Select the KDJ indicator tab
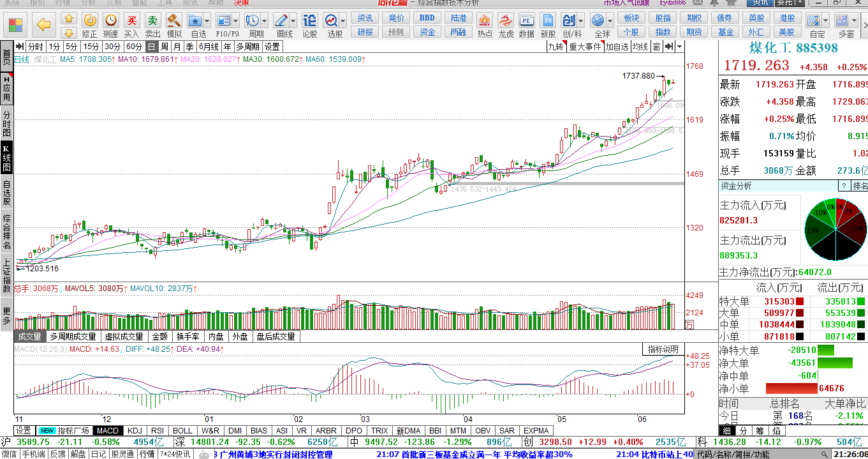Viewport: 868px width, 459px height. 135,431
